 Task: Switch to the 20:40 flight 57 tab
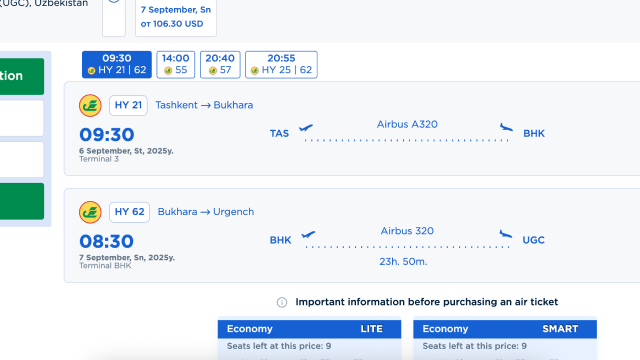coord(220,64)
